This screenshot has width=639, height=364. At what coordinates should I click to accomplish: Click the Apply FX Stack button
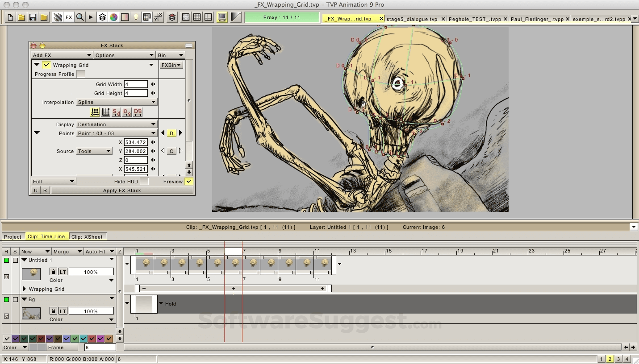tap(122, 190)
